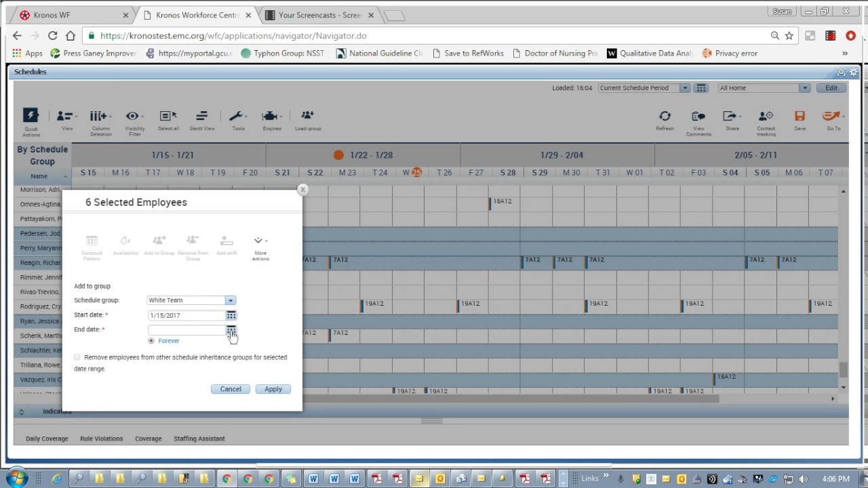Open the schedule period calendar icon

[701, 88]
